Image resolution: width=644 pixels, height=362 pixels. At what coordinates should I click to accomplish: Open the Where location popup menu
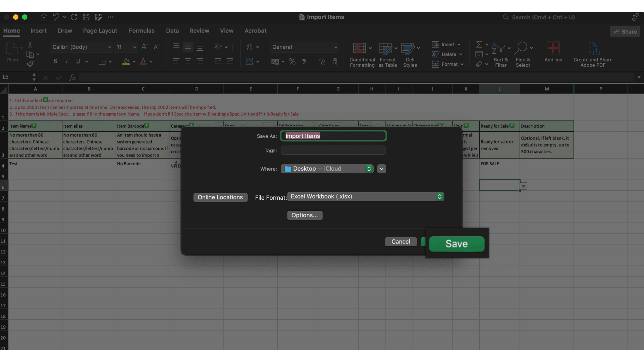point(327,169)
